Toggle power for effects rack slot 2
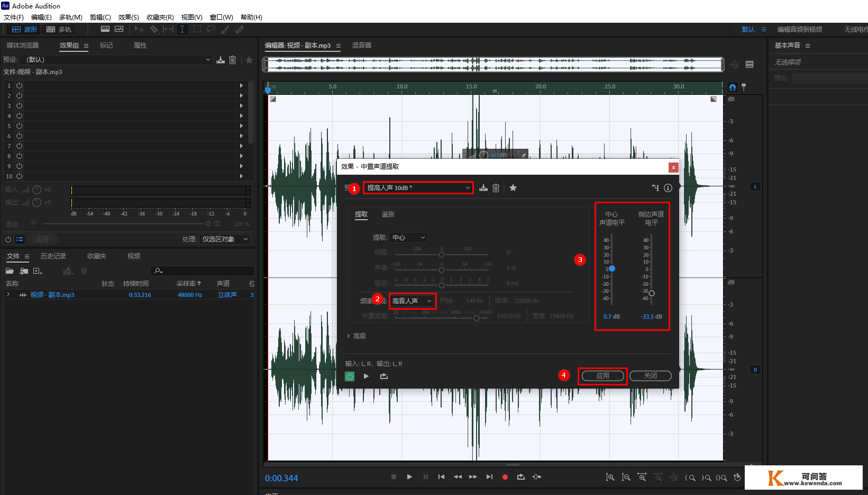 [x=19, y=96]
